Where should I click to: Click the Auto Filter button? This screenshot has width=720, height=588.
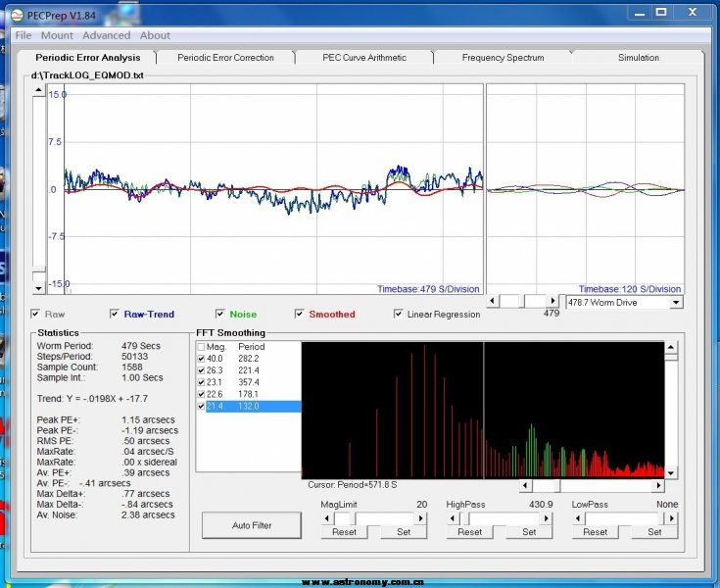click(252, 525)
